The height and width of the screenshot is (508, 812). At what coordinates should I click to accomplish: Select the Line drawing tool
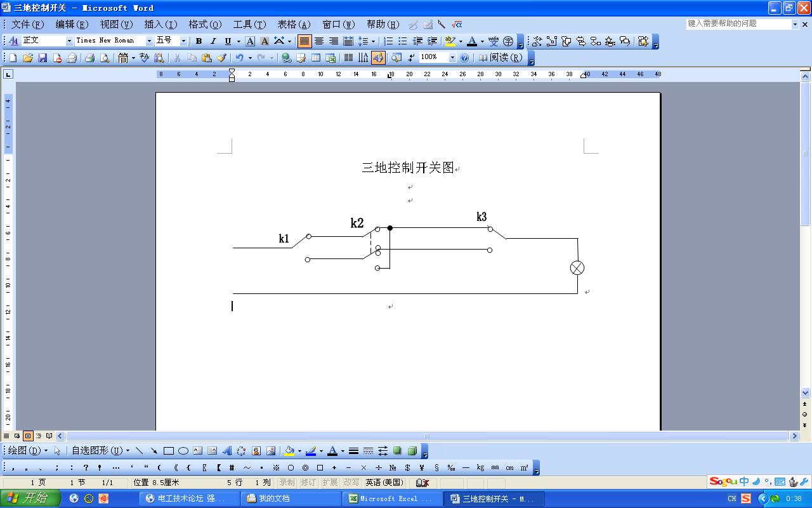(139, 451)
